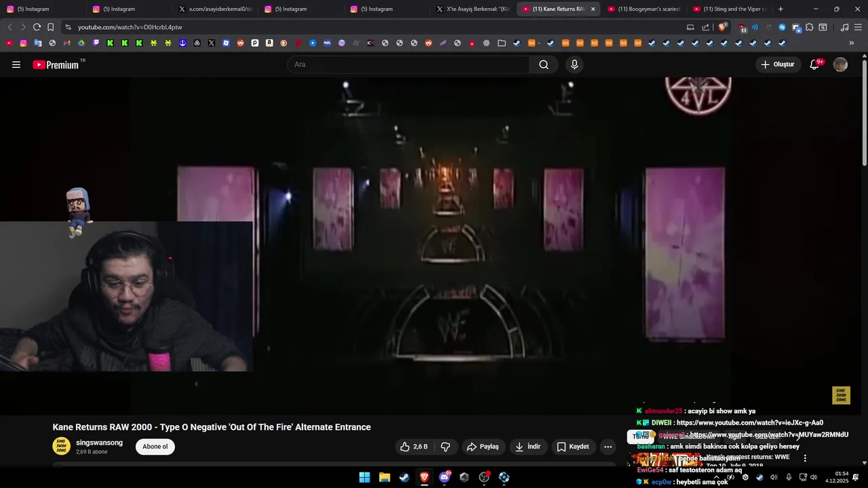Open the account avatar menu

coord(840,64)
